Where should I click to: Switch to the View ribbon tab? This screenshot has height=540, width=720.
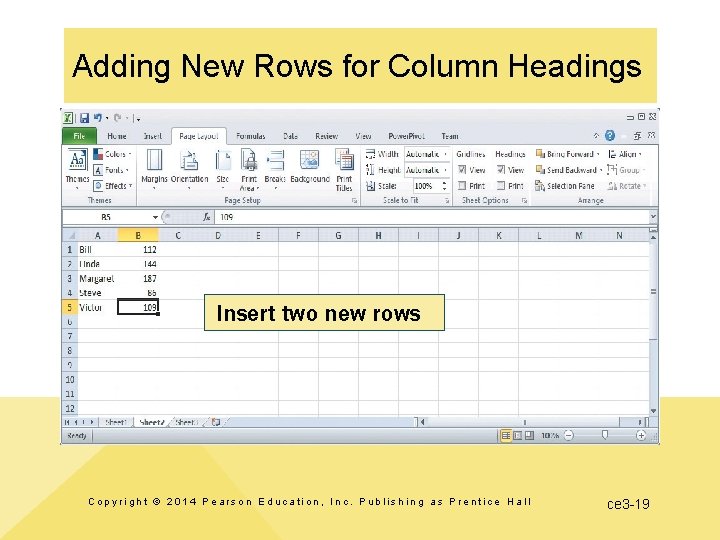point(363,136)
